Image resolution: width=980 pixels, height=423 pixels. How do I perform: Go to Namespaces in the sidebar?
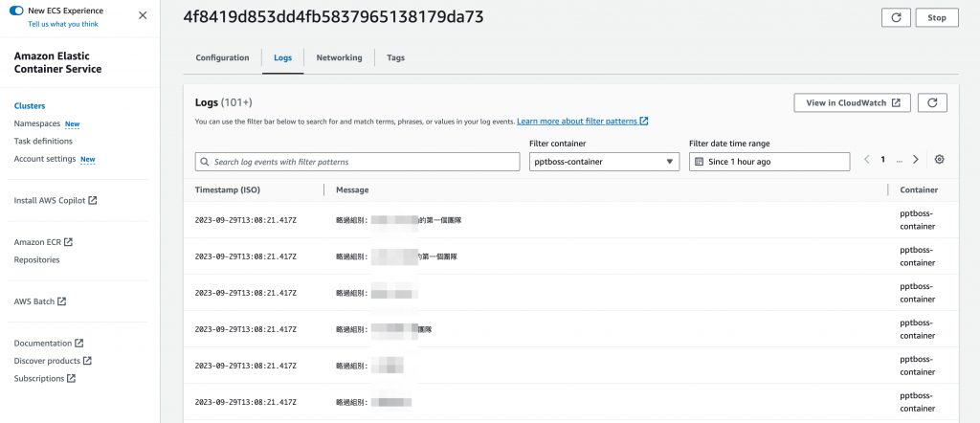[37, 123]
